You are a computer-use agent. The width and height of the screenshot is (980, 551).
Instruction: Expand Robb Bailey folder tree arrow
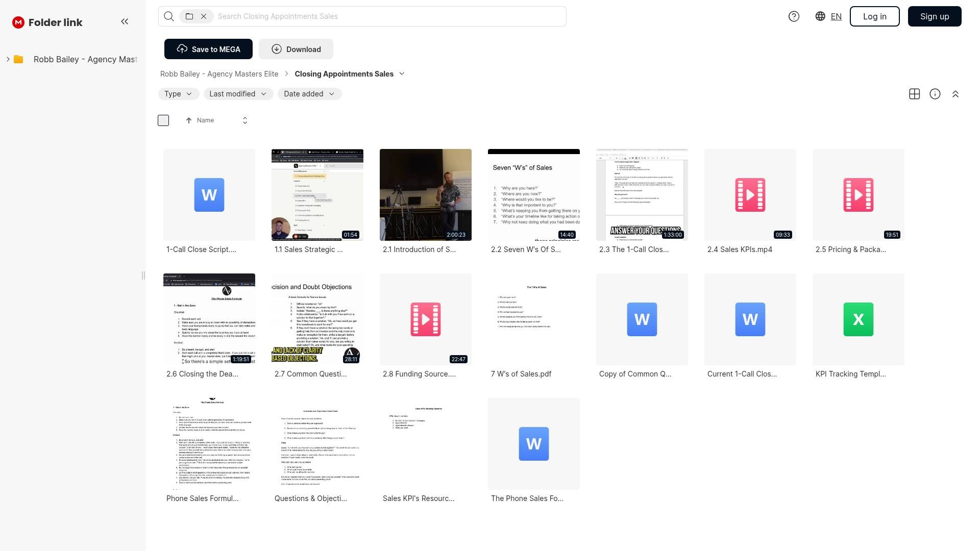coord(8,59)
